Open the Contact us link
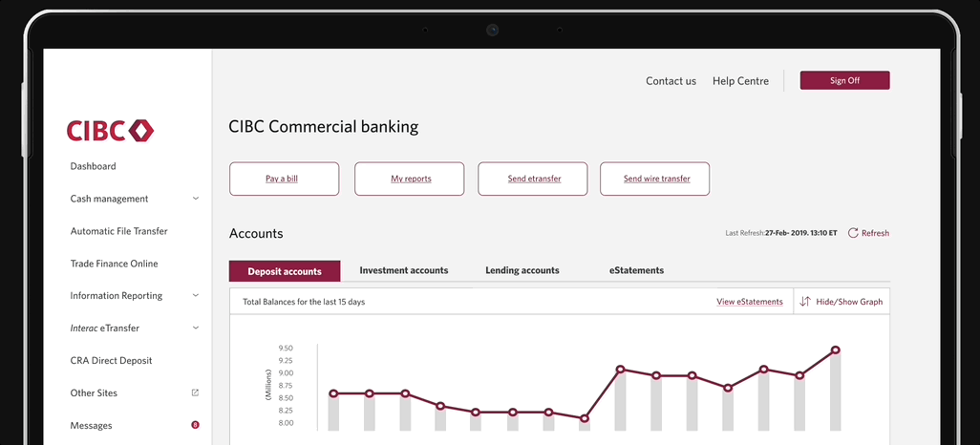 point(671,81)
